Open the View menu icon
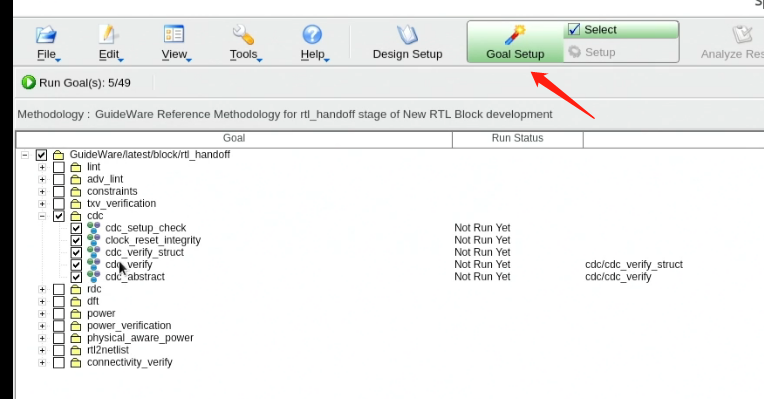The height and width of the screenshot is (399, 764). click(174, 35)
